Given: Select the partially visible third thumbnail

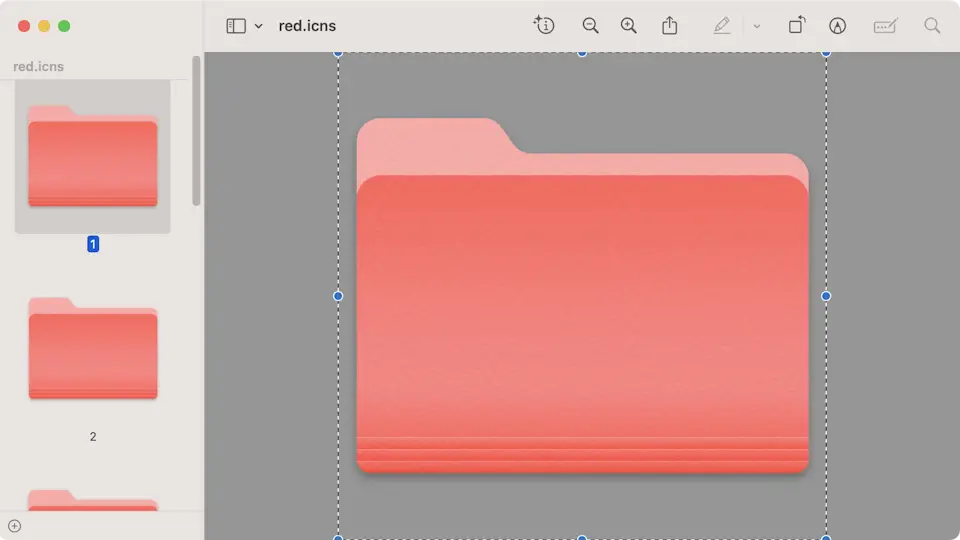Looking at the screenshot, I should pyautogui.click(x=93, y=500).
